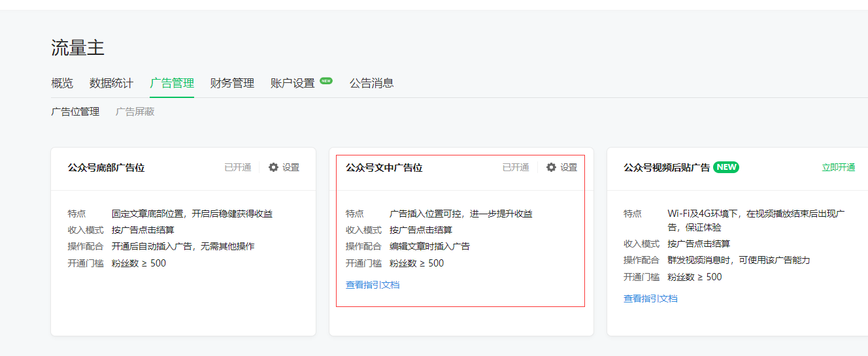The image size is (868, 356).
Task: Click 公众号视频后贴广告 card title
Action: [x=667, y=167]
